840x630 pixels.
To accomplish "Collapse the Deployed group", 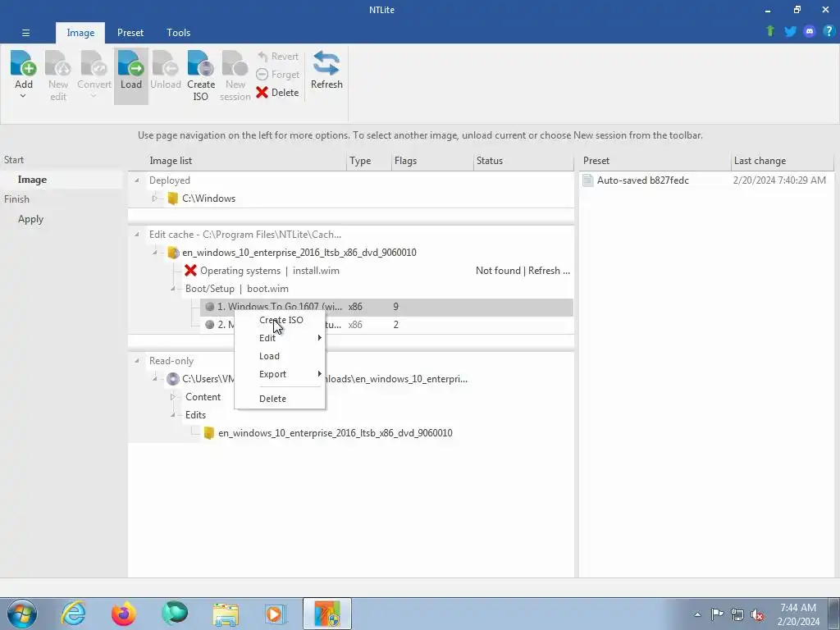I will pos(137,180).
